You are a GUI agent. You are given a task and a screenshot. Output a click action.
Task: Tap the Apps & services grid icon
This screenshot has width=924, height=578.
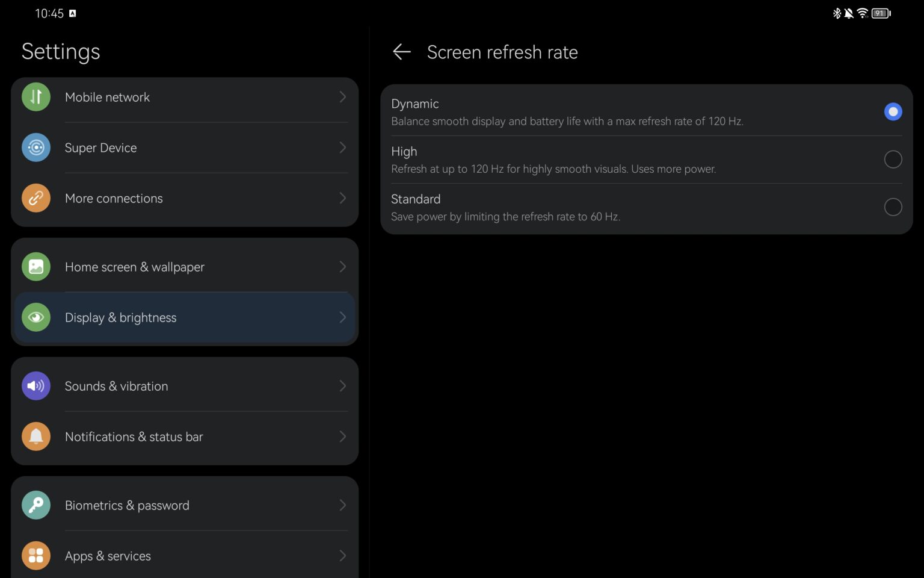click(x=36, y=556)
